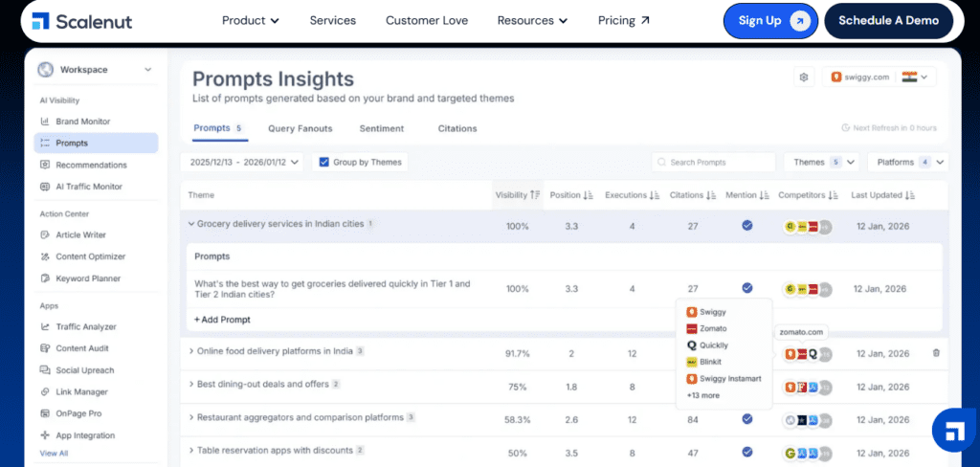This screenshot has width=980, height=467.
Task: Open Article Writer tool
Action: click(80, 234)
